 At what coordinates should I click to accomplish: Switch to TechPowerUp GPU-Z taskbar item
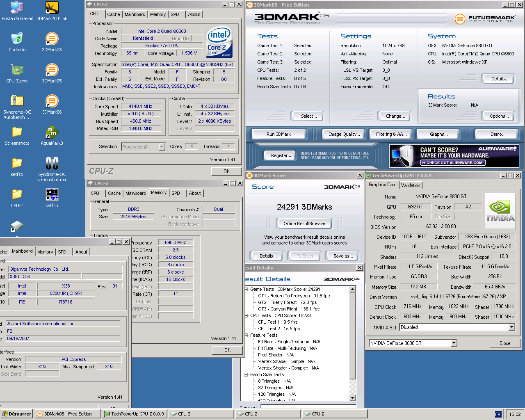pos(134,414)
